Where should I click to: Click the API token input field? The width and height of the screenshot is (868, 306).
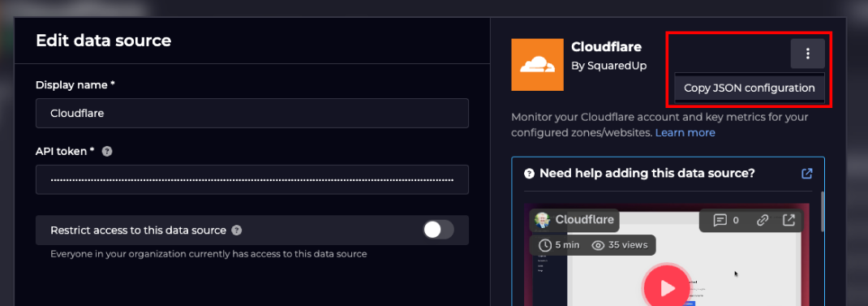point(251,179)
